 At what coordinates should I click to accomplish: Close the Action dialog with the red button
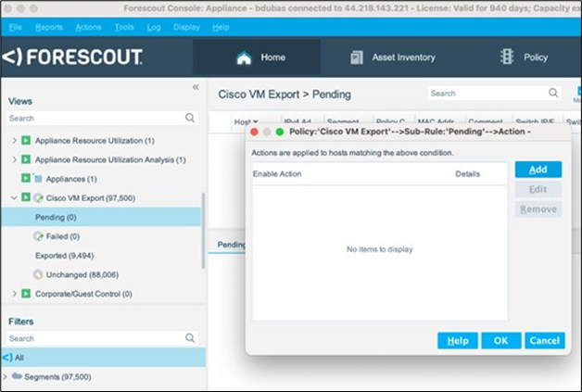[254, 132]
